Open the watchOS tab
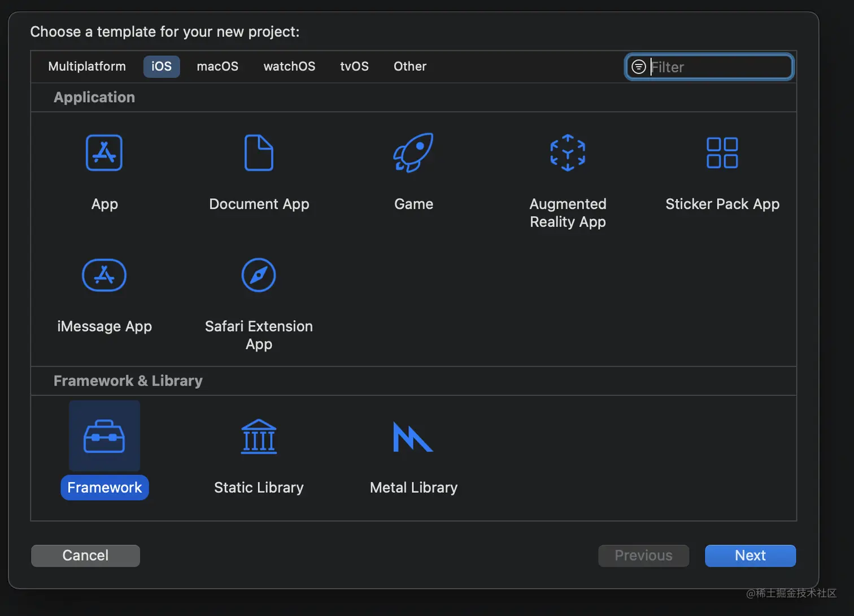Viewport: 854px width, 616px height. click(289, 66)
